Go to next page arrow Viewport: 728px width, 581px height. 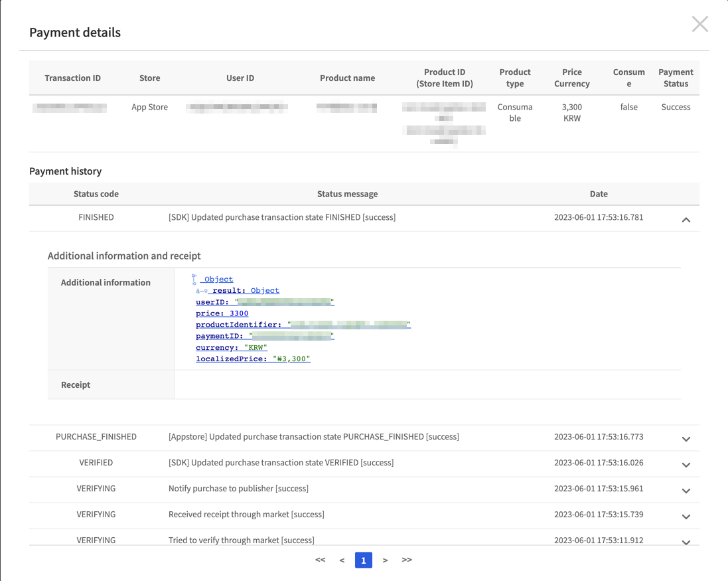point(385,560)
